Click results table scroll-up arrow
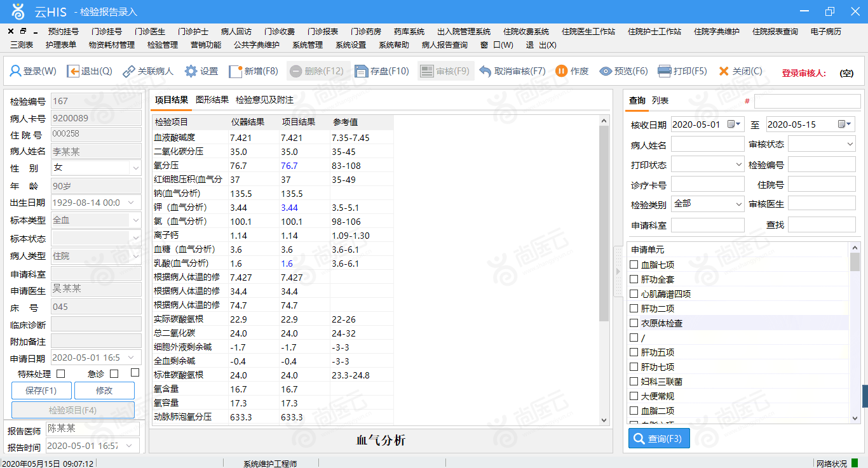The width and height of the screenshot is (868, 468). coord(604,121)
